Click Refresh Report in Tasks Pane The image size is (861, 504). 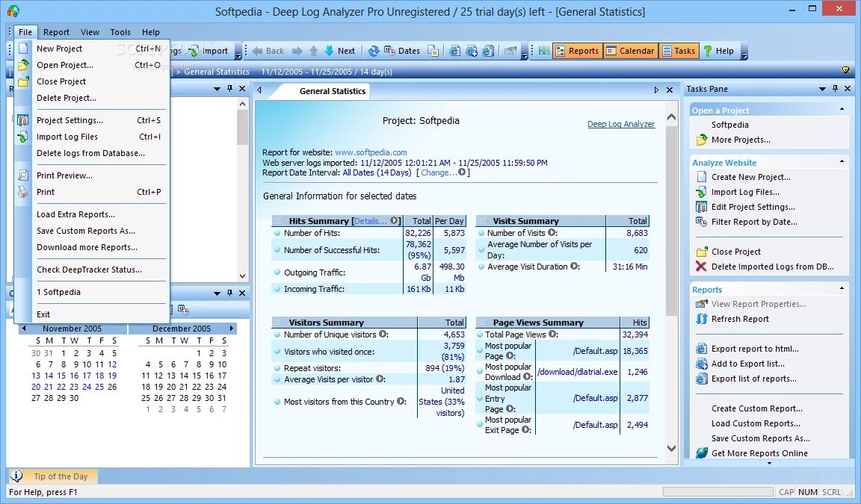click(740, 319)
